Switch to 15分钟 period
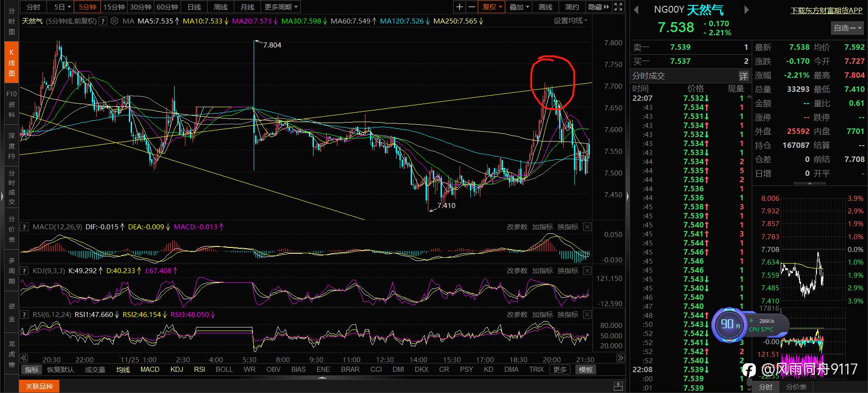Image resolution: width=868 pixels, height=393 pixels. pyautogui.click(x=114, y=7)
